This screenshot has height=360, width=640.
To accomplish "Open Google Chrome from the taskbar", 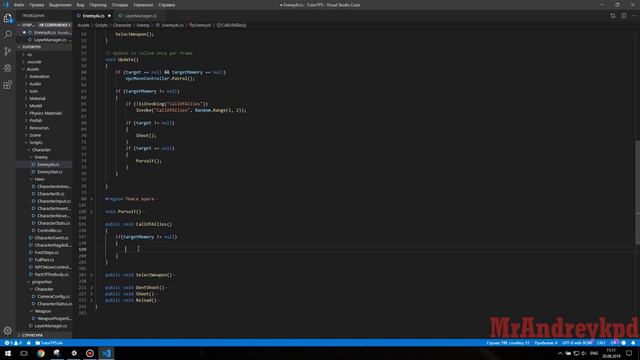I will tap(41, 353).
